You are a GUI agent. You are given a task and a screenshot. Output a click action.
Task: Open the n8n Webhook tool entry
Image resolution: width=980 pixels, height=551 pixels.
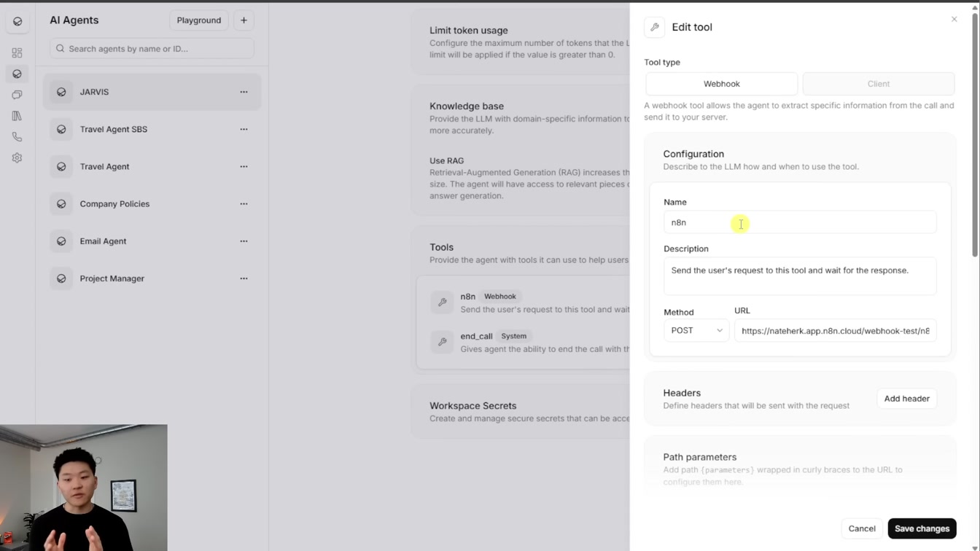(525, 302)
